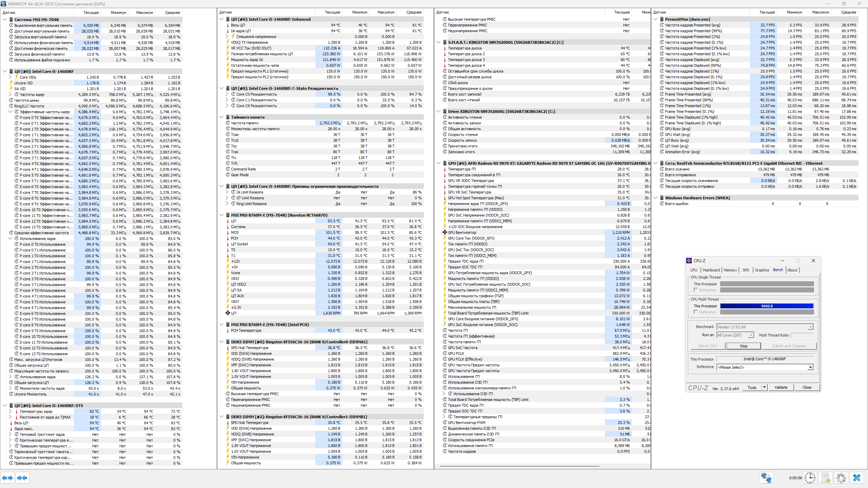868x488 pixels.
Task: Click the CPU-Z title bar logo icon
Action: [x=689, y=261]
